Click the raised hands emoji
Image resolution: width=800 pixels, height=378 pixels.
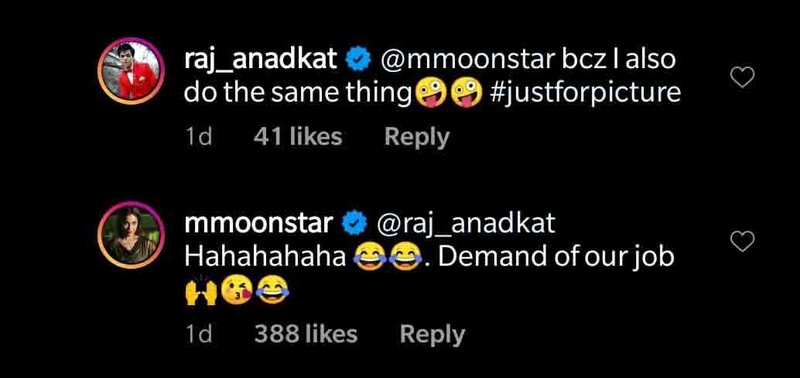point(201,291)
